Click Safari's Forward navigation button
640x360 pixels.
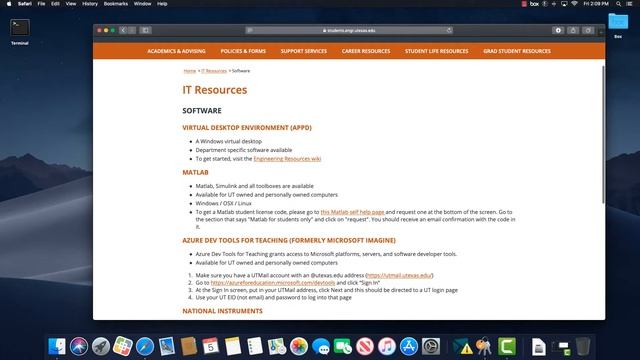132,30
